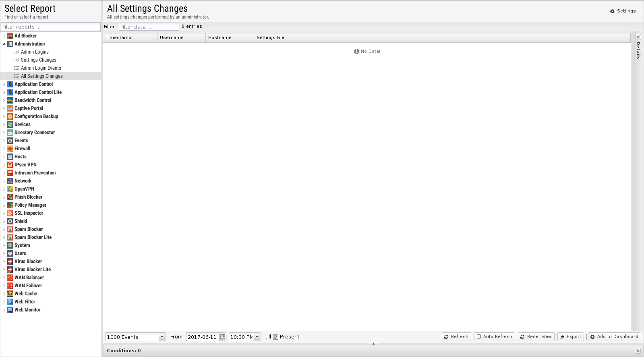The image size is (644, 357).
Task: Click the Captive Portal icon
Action: (10, 108)
